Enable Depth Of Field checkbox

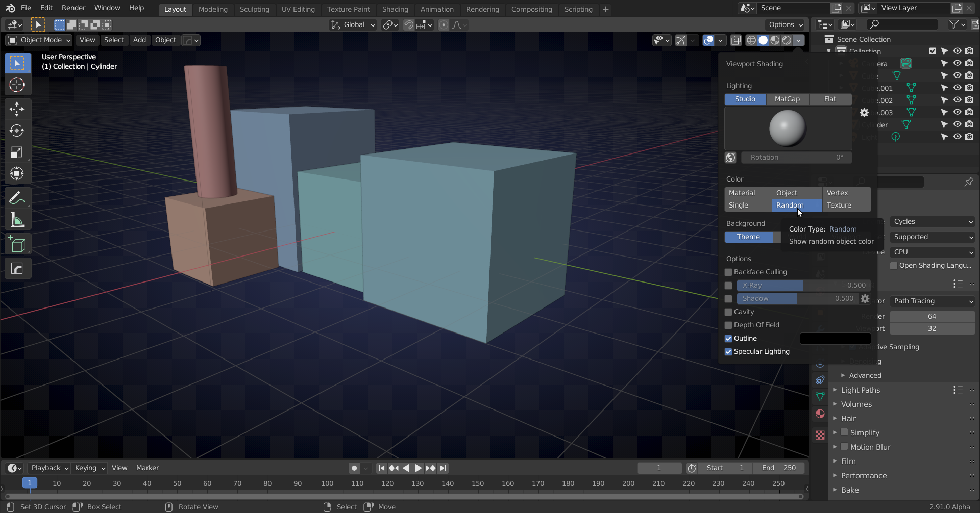(728, 325)
